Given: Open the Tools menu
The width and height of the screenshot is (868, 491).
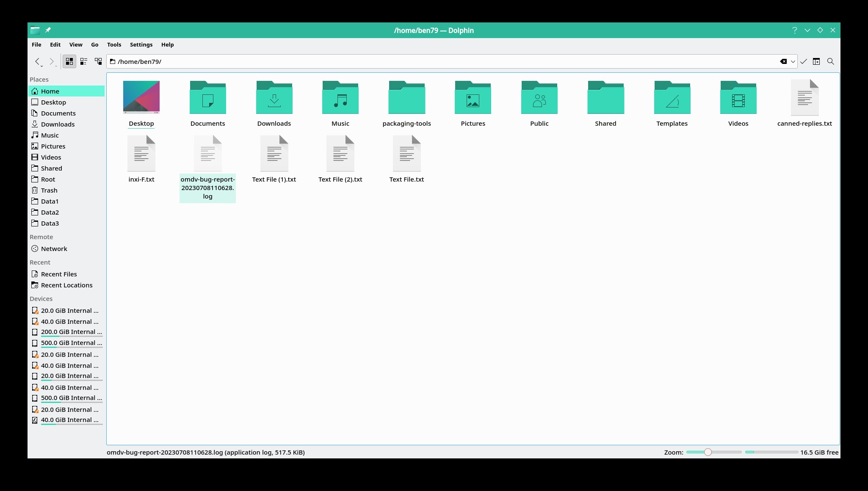Looking at the screenshot, I should pos(114,44).
